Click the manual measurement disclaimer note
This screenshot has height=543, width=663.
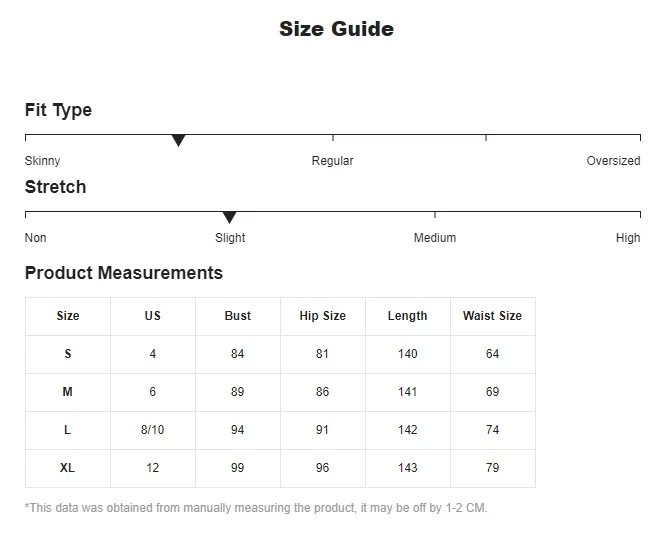[256, 508]
